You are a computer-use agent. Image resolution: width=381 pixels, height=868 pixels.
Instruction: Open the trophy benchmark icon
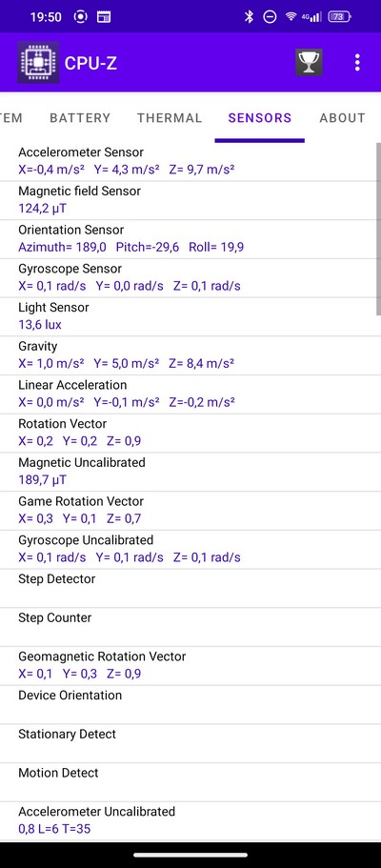(309, 63)
